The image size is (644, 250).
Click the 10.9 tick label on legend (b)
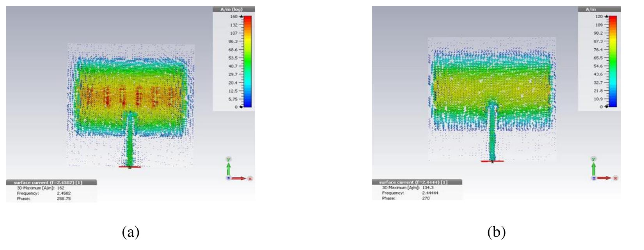tap(598, 99)
